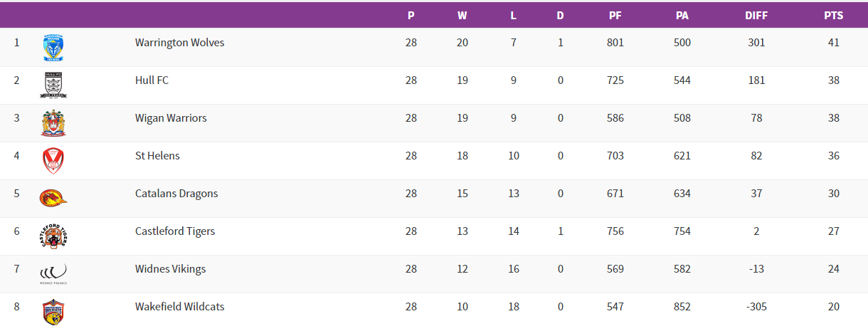Sort table by PTS column header
The width and height of the screenshot is (868, 336).
coord(833,15)
